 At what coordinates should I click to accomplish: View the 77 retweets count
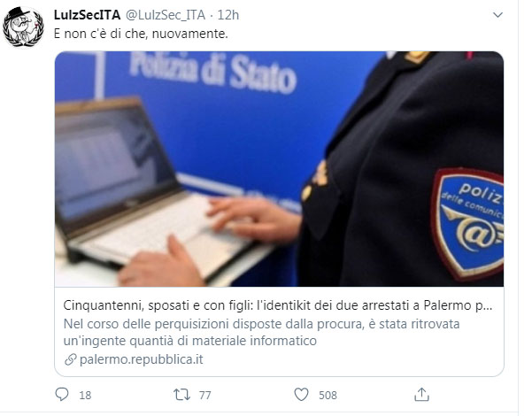(x=205, y=396)
